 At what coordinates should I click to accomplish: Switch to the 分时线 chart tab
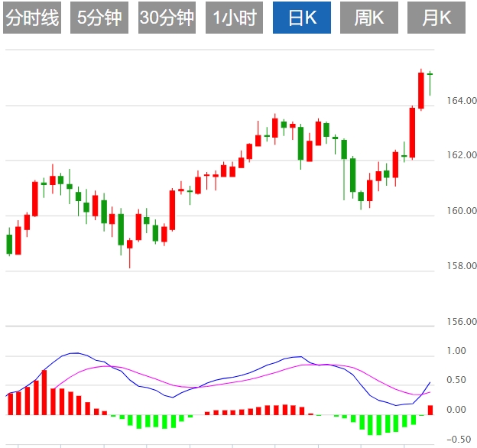(x=32, y=18)
